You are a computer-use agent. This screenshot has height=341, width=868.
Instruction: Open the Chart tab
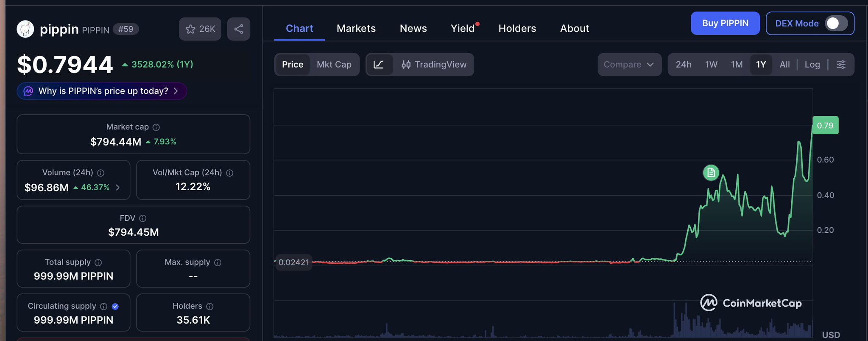click(299, 28)
